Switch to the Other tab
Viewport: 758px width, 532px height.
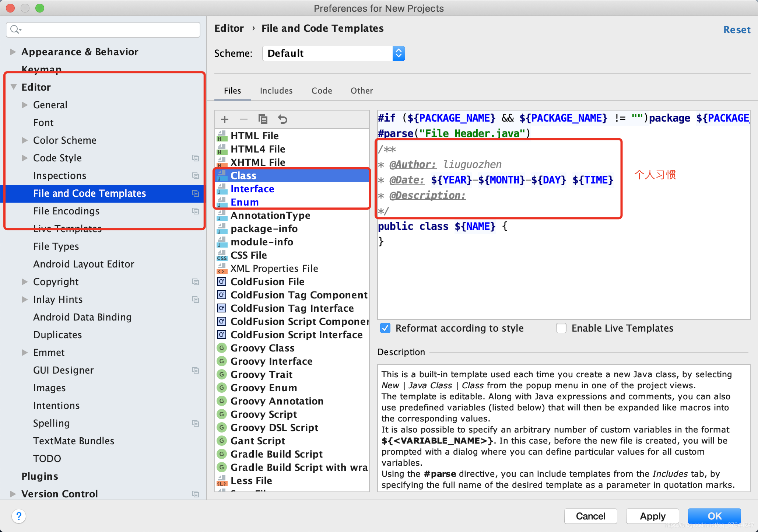pos(362,91)
